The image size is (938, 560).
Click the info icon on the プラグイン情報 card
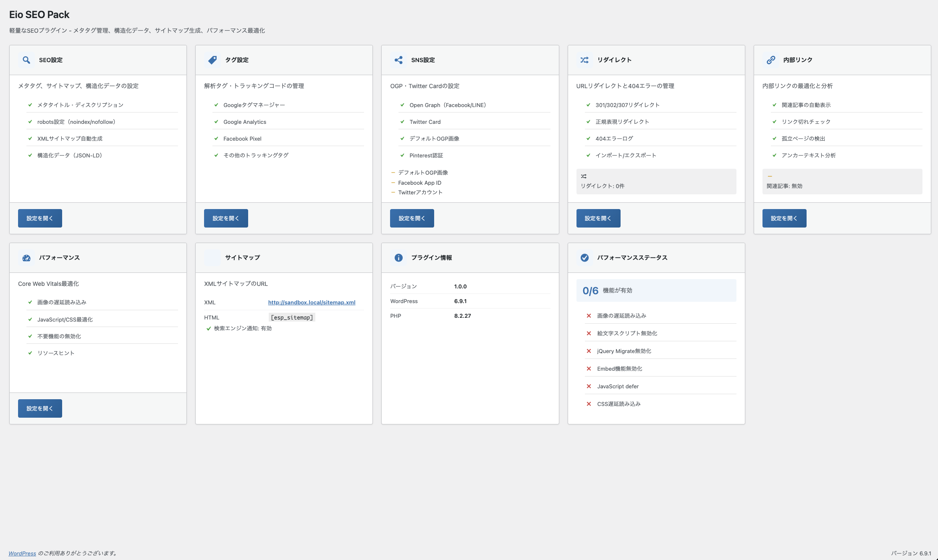[x=398, y=258]
